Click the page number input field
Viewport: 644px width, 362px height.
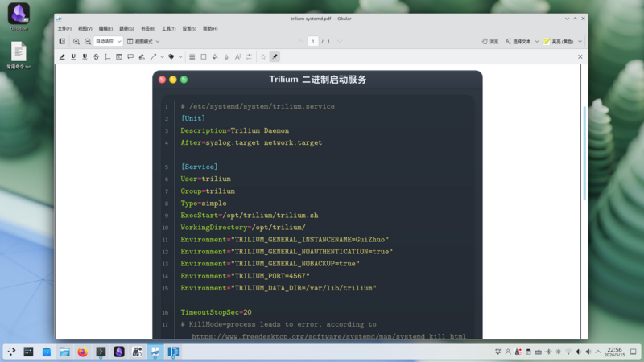(x=313, y=42)
